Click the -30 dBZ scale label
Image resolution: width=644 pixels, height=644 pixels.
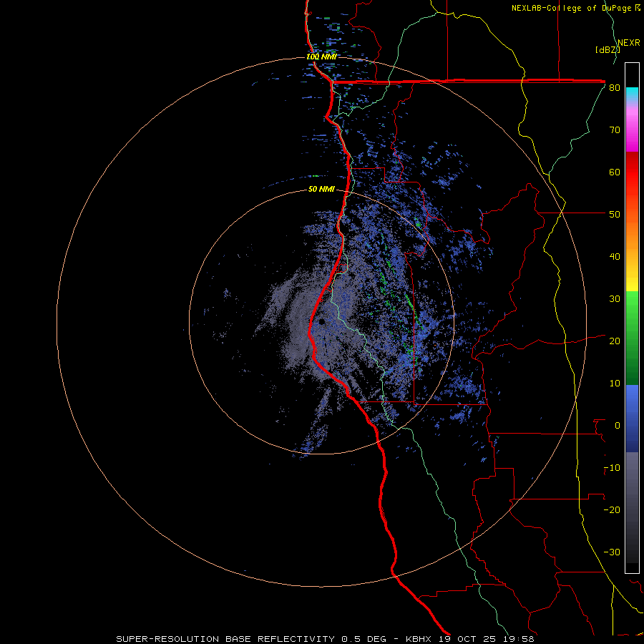point(612,552)
